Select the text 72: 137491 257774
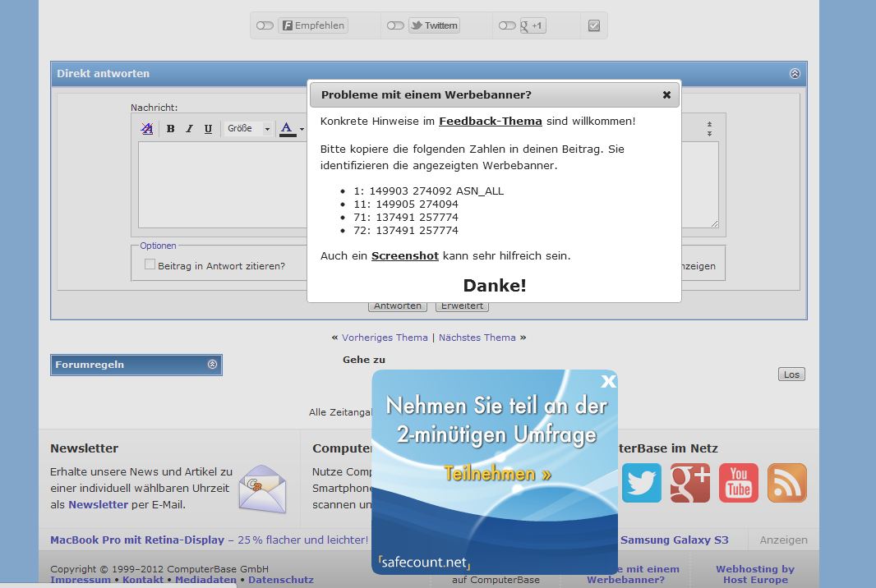The image size is (876, 588). tap(406, 231)
